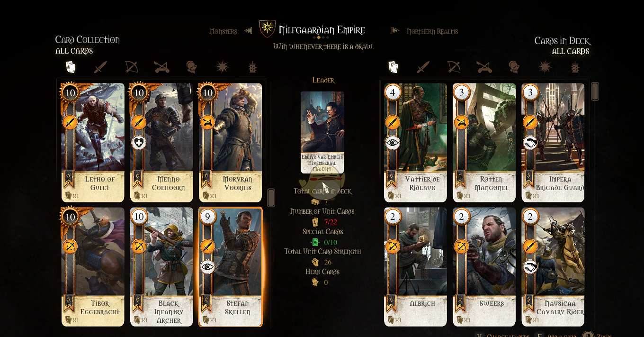Select the Rotten Mangonel card in deck
This screenshot has width=644, height=337.
[484, 143]
